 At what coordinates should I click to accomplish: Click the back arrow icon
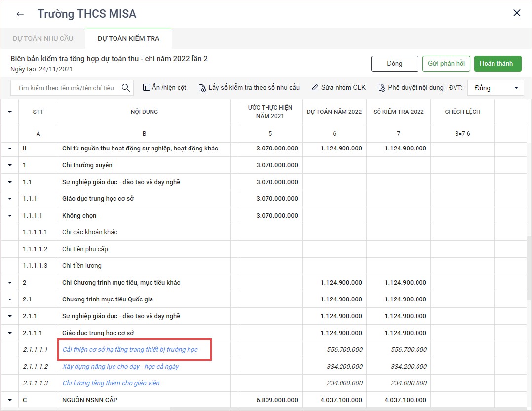[x=20, y=14]
